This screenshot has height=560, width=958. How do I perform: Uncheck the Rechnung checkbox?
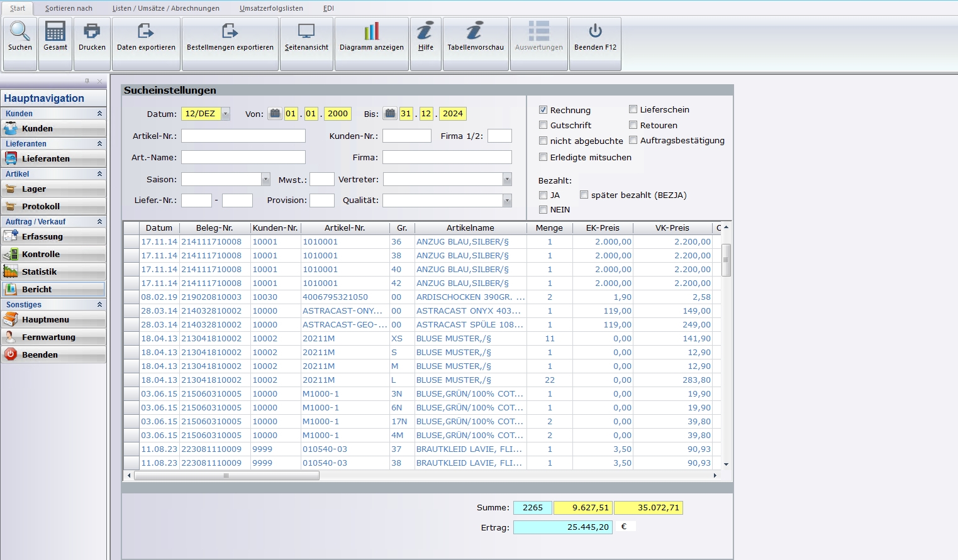(543, 110)
